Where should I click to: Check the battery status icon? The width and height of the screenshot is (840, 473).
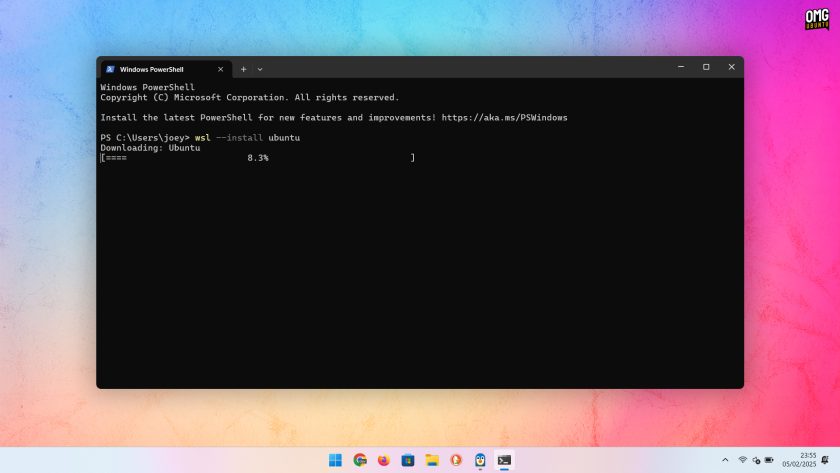click(x=769, y=460)
